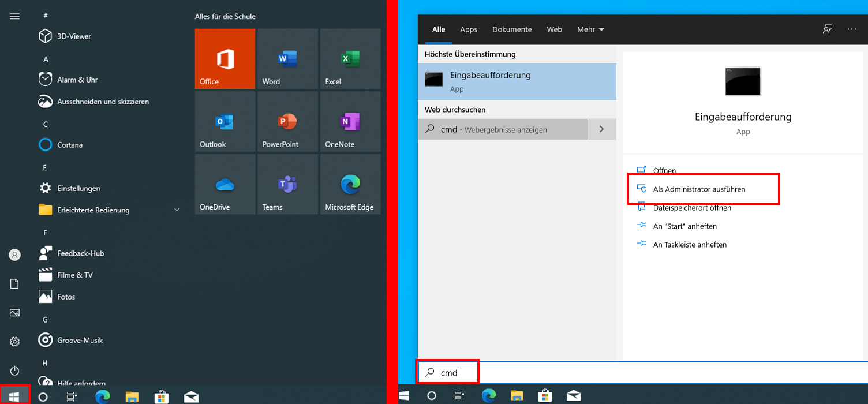868x404 pixels.
Task: Open the orange Office tile
Action: [225, 59]
